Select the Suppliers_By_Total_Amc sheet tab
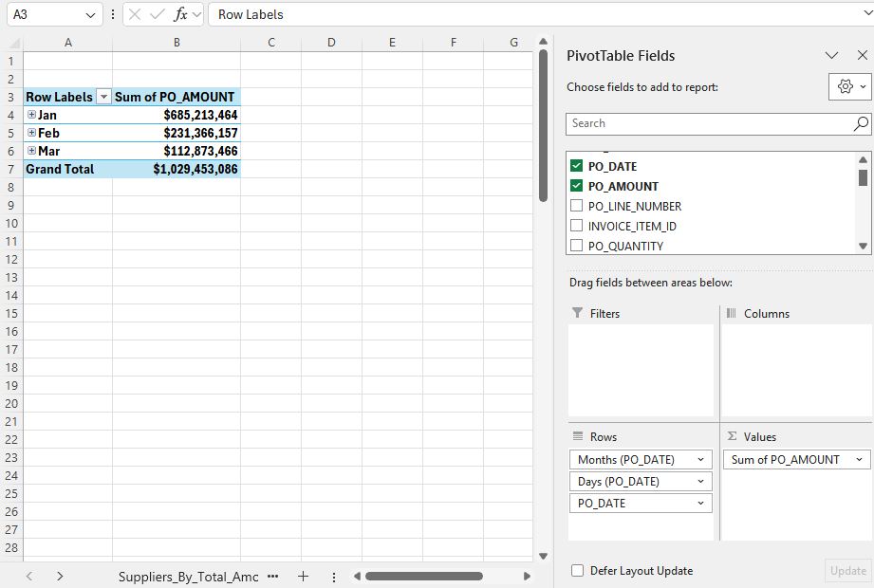Screen dimensions: 874x588 coord(188,576)
